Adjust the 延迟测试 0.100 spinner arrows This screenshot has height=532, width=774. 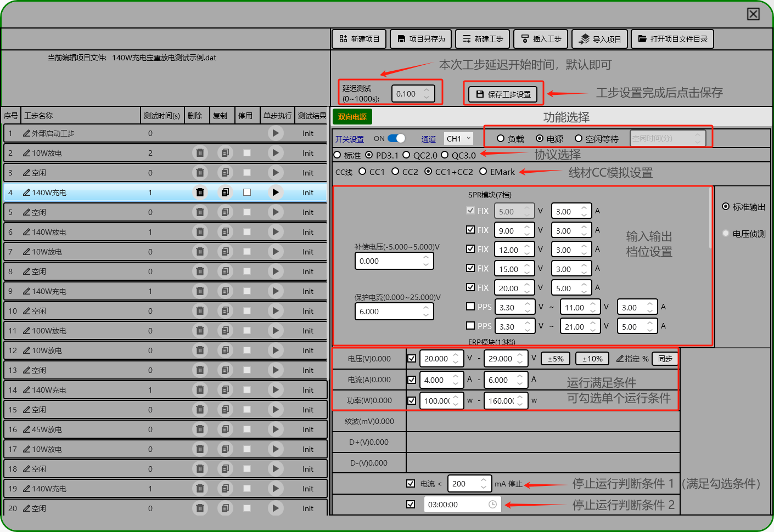click(x=427, y=94)
